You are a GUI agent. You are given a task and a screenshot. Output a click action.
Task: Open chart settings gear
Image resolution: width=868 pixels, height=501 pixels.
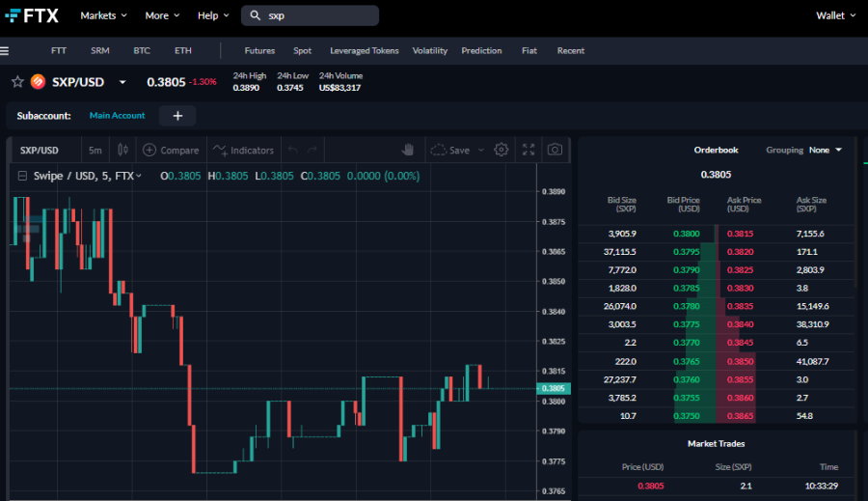pos(501,150)
